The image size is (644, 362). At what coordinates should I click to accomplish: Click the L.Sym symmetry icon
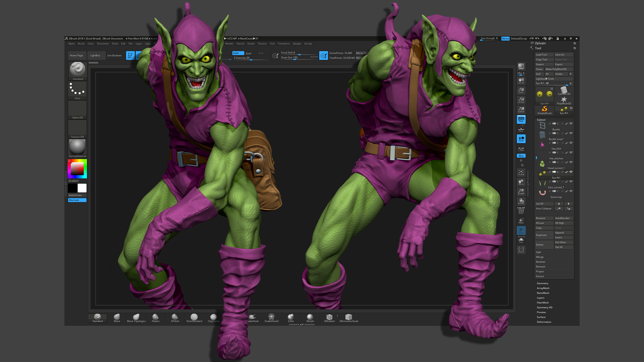tap(521, 149)
